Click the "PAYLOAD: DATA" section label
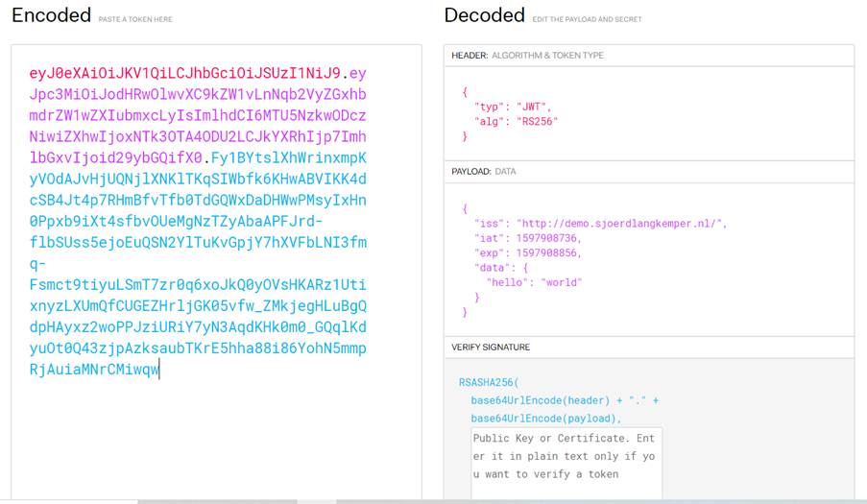The width and height of the screenshot is (867, 504). [x=483, y=171]
